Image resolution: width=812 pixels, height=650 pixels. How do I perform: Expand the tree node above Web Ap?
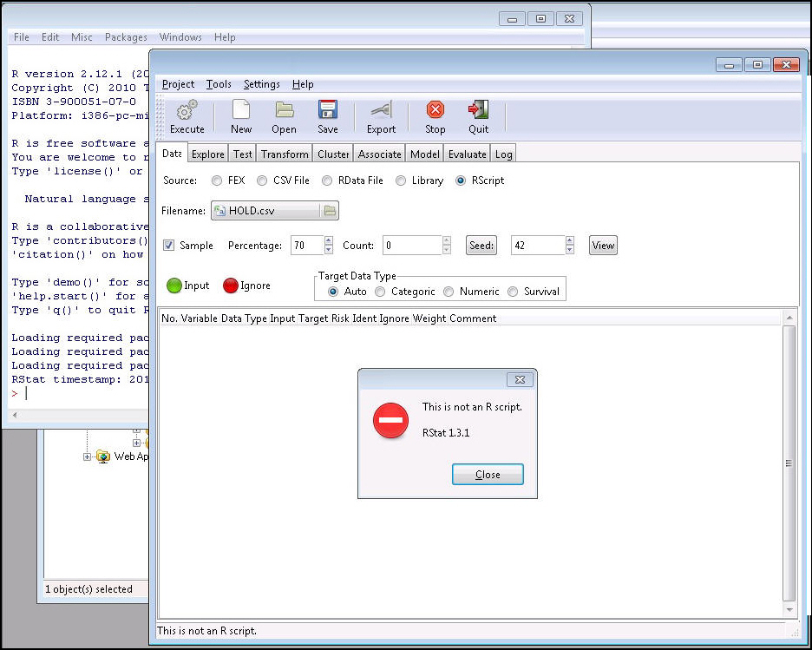pos(136,443)
